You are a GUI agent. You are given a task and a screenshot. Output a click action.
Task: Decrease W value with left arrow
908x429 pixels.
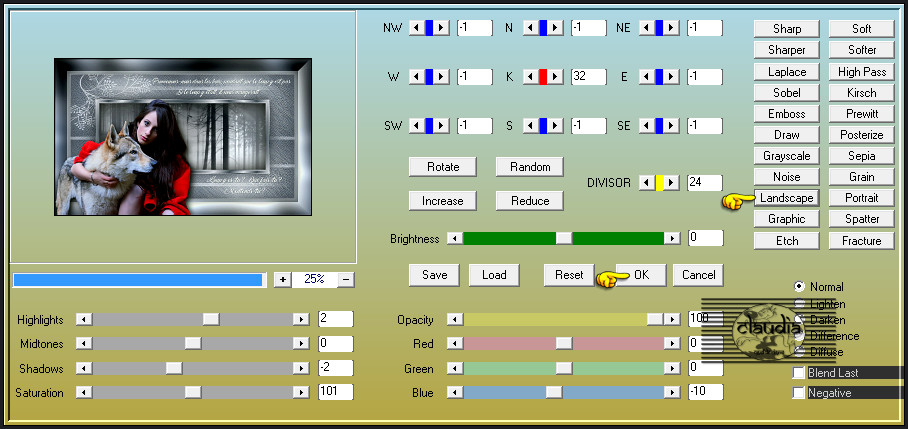pyautogui.click(x=416, y=76)
